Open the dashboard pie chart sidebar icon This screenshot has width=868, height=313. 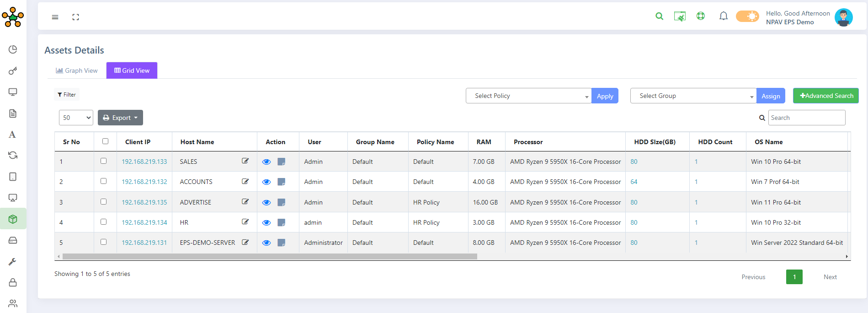[13, 49]
